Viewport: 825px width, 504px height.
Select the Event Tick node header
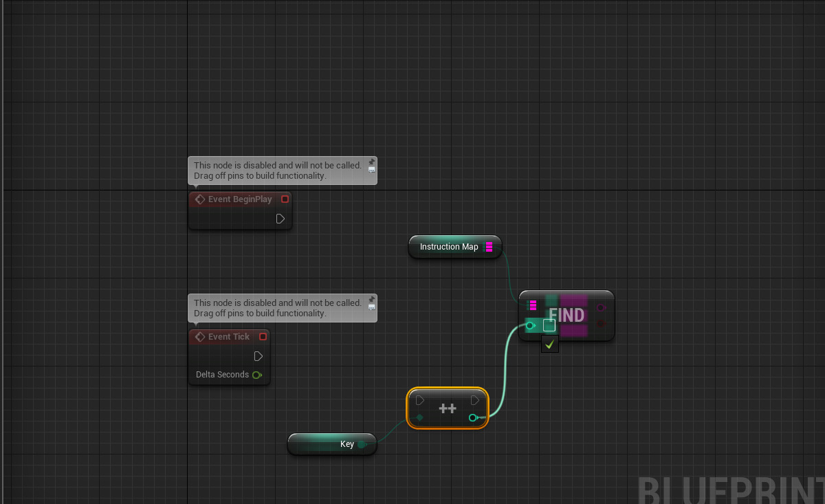(229, 336)
